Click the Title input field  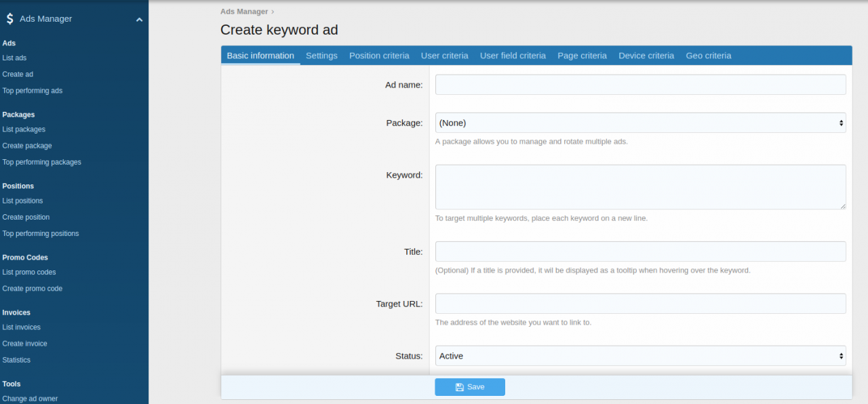pyautogui.click(x=640, y=251)
